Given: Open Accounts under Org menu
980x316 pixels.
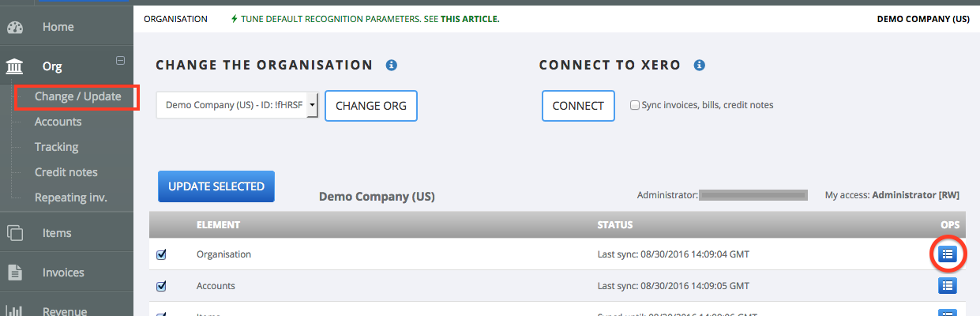Looking at the screenshot, I should 58,122.
